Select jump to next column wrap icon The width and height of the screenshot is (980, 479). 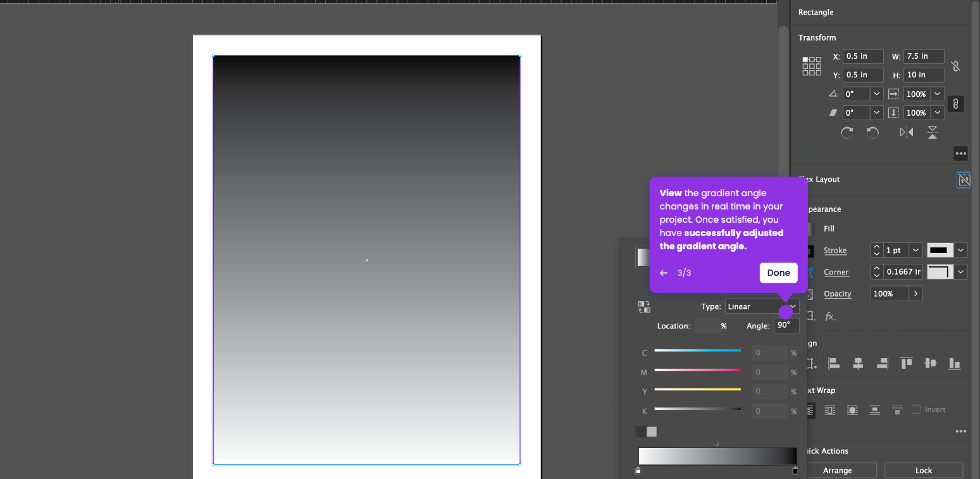coord(897,410)
